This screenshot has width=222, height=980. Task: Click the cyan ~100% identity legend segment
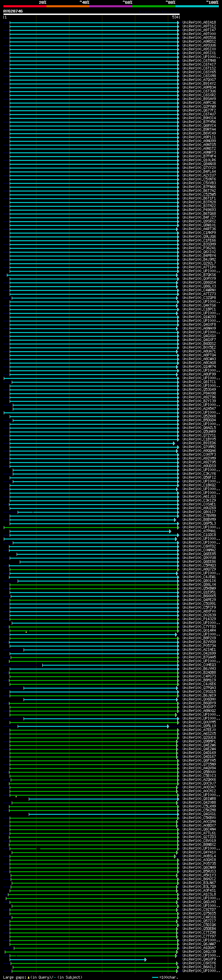coord(197,6)
